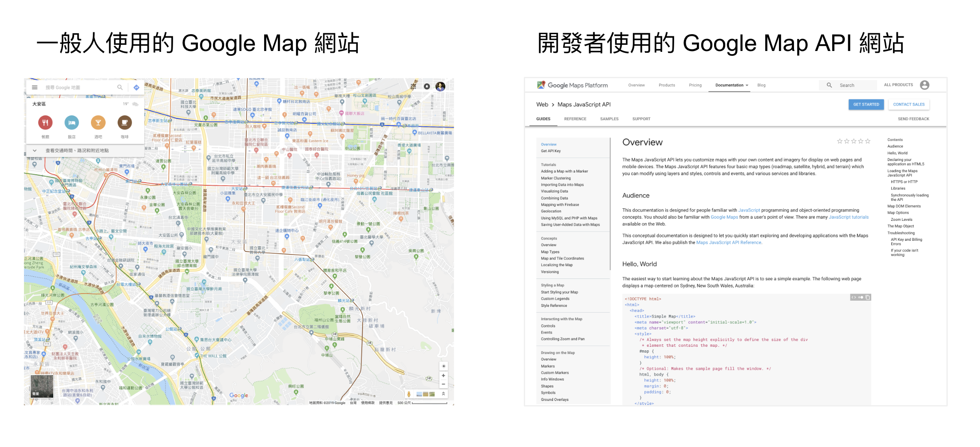Viewport: 980px width, 447px height.
Task: Zoom out with the map minus button
Action: click(x=443, y=384)
